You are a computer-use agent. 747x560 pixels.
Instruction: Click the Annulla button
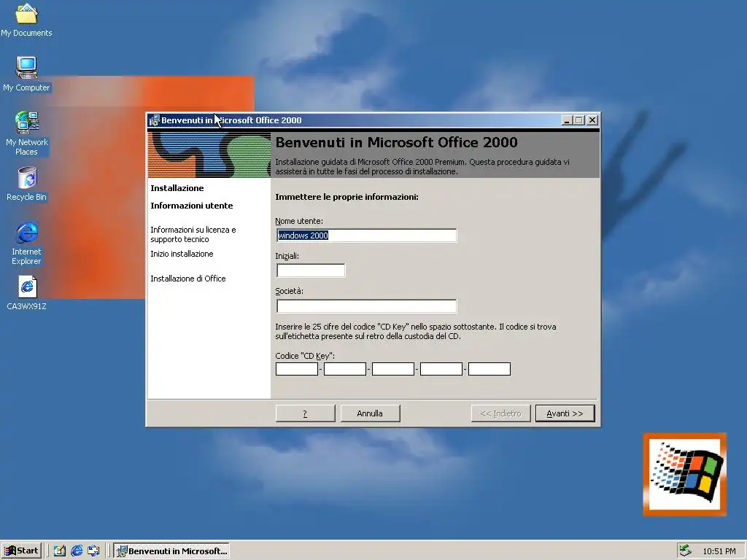coord(370,413)
